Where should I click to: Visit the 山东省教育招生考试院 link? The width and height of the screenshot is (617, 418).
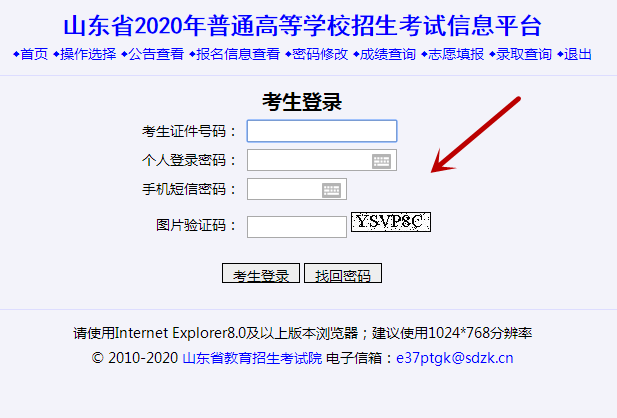252,358
